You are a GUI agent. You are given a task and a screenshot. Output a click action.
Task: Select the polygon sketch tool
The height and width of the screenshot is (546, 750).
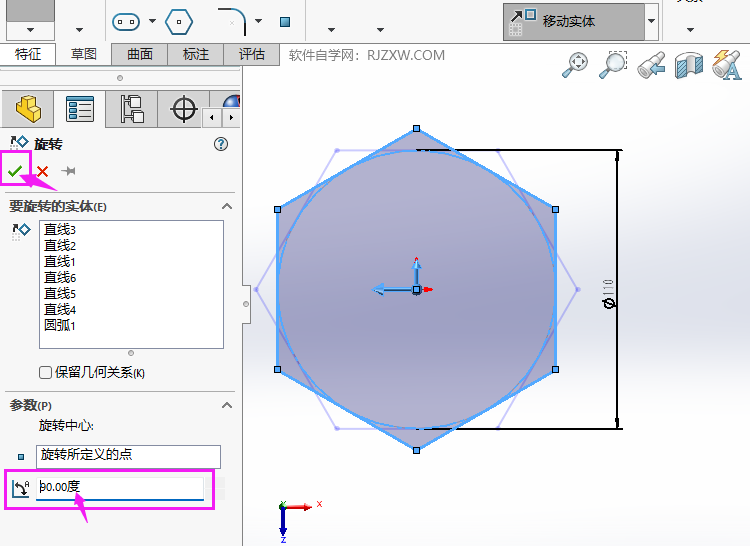click(177, 21)
